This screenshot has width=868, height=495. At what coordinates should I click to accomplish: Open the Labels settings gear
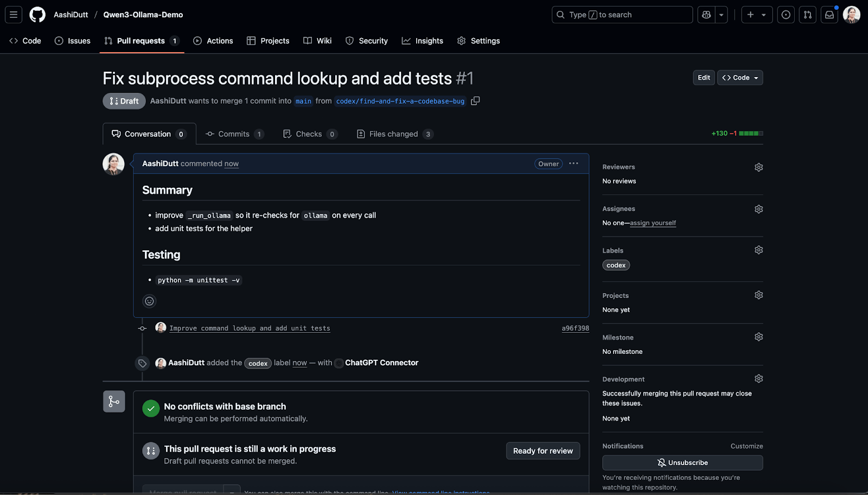[758, 250]
